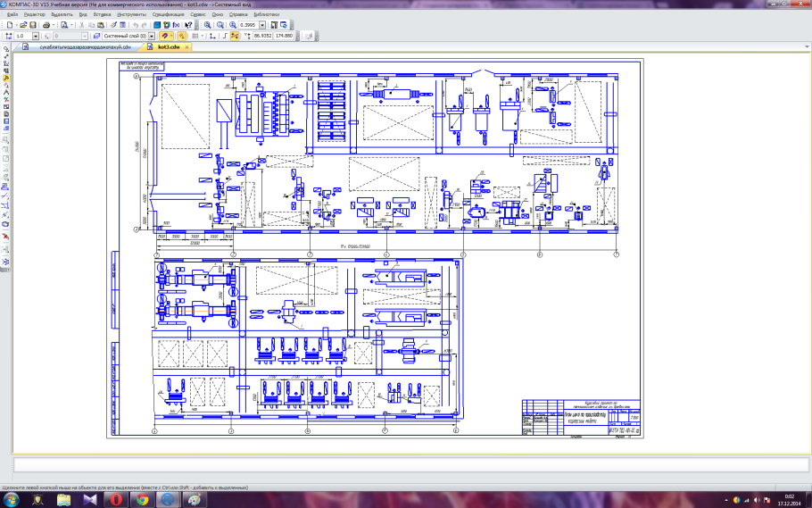
Task: Open the f(x) variables icon
Action: [177, 25]
